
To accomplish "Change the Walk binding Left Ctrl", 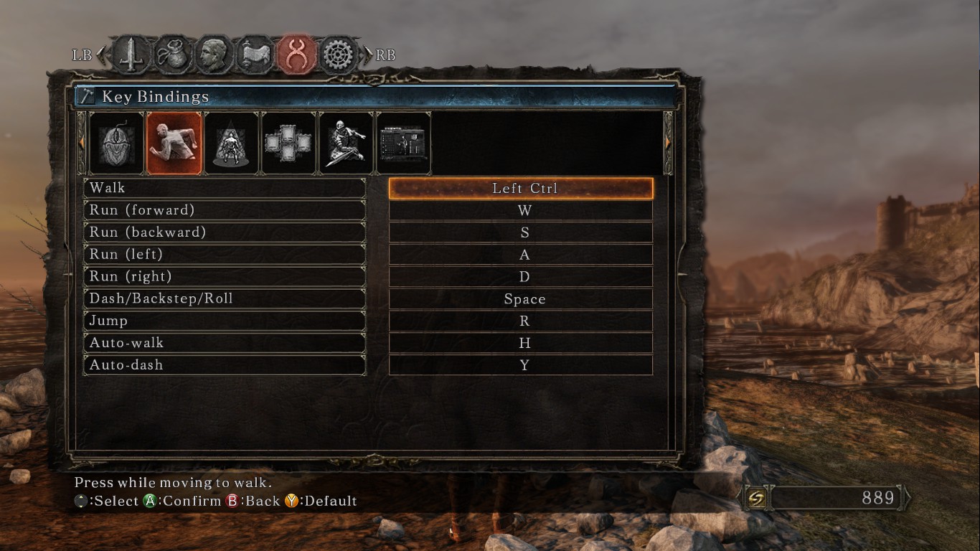I will [x=521, y=188].
